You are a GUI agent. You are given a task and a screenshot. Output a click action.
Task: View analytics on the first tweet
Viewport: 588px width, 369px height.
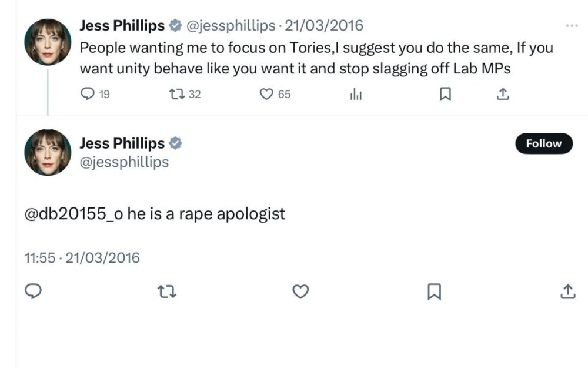(356, 94)
